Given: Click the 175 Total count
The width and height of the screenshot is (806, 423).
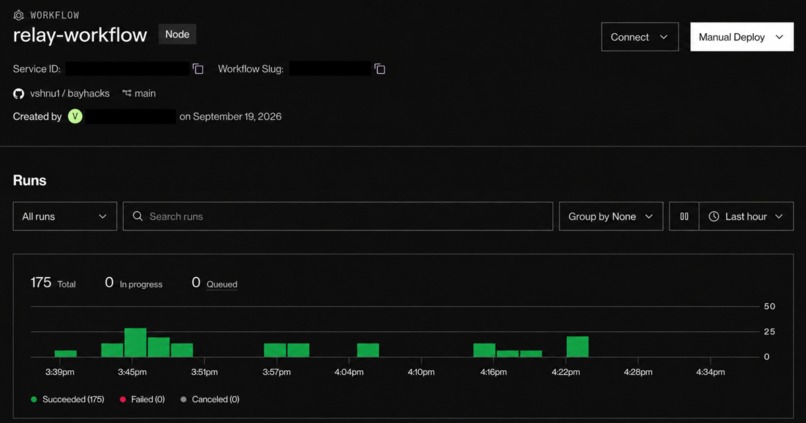Looking at the screenshot, I should pyautogui.click(x=53, y=283).
